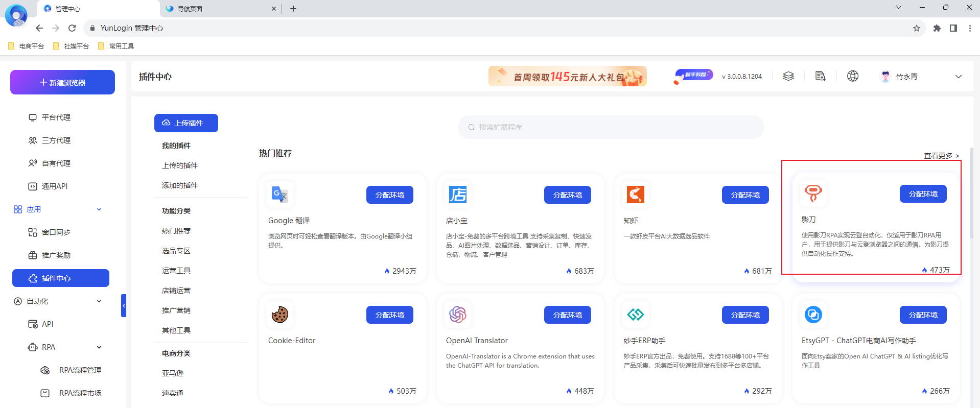Click the 首周领取145元新人大礼包 banner

(x=568, y=76)
